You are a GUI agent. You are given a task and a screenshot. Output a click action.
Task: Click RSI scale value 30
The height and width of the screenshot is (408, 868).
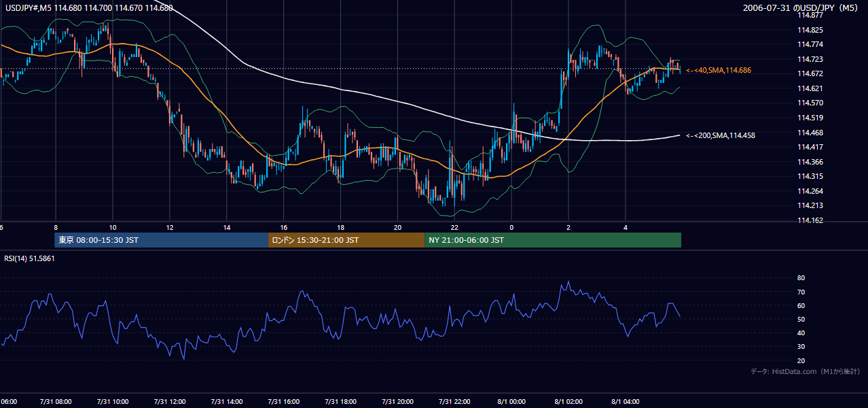[801, 346]
